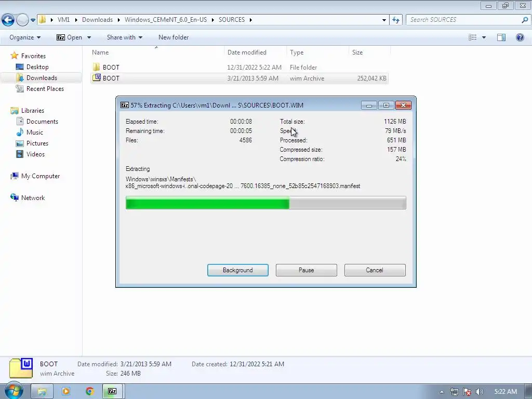532x399 pixels.
Task: Change the view icon in toolbar
Action: pos(473,37)
